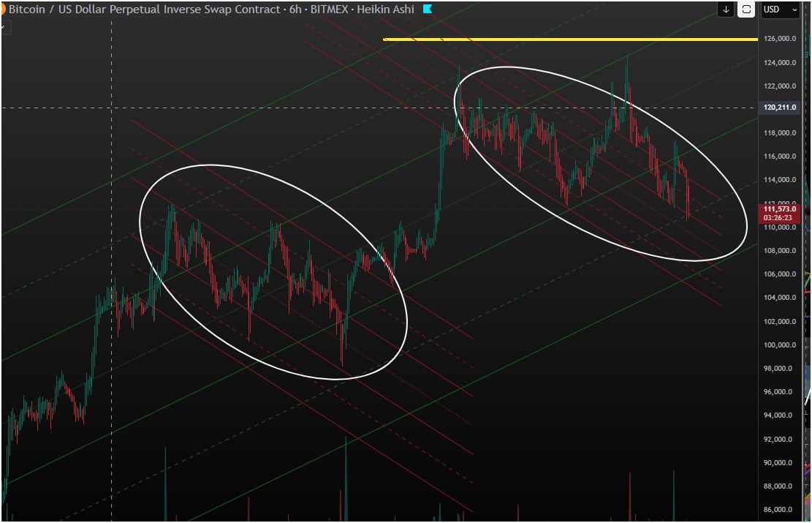The image size is (812, 523).
Task: Click the 03:26:23 candle countdown timer
Action: click(778, 218)
